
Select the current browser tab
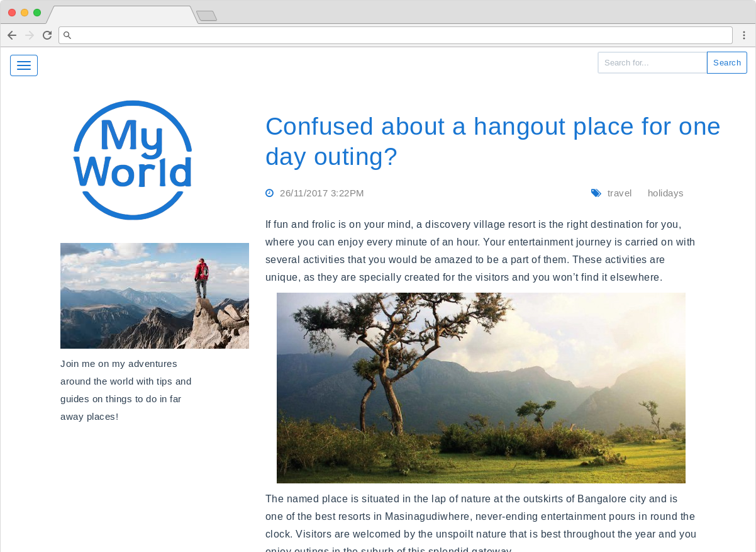coord(121,15)
